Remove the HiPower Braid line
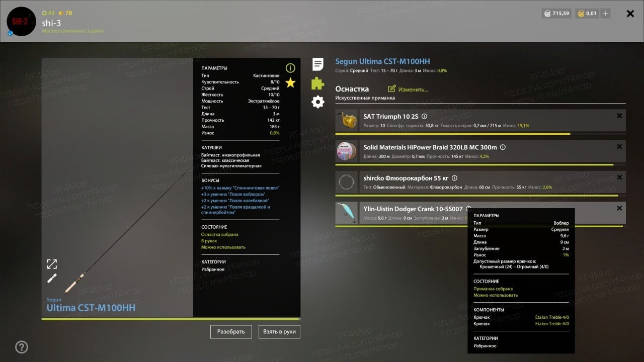Screen dimensions: 644x362 pos(619,147)
